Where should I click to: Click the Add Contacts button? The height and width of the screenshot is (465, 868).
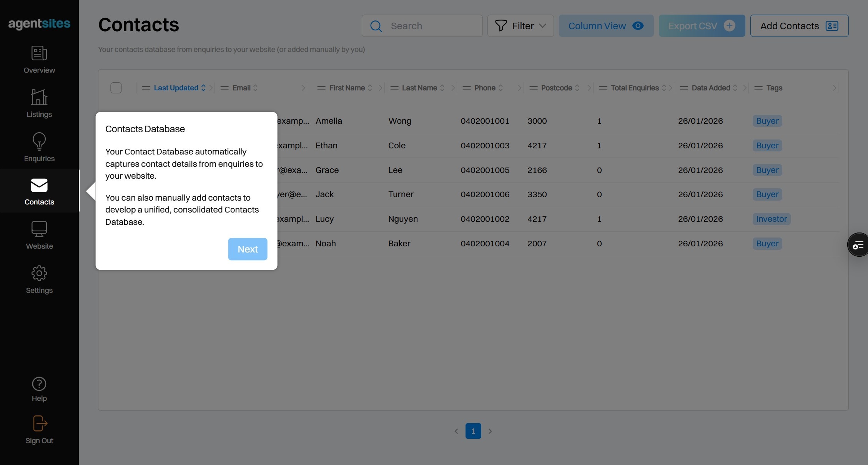coord(799,26)
